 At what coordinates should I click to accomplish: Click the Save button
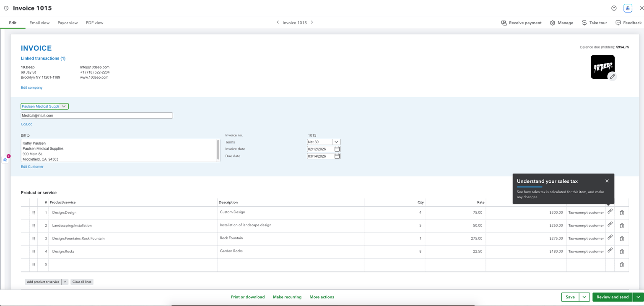click(x=570, y=297)
